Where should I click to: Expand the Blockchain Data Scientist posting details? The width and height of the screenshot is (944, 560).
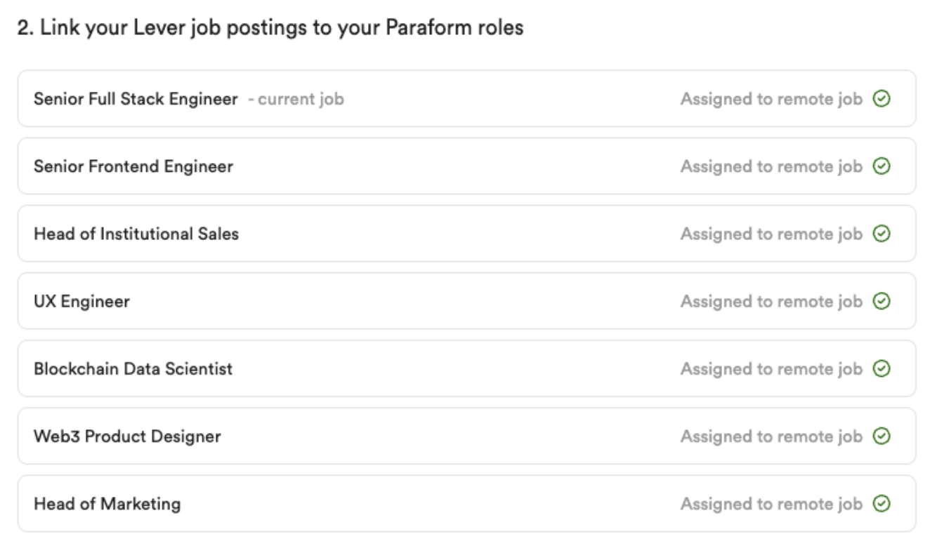pyautogui.click(x=471, y=368)
